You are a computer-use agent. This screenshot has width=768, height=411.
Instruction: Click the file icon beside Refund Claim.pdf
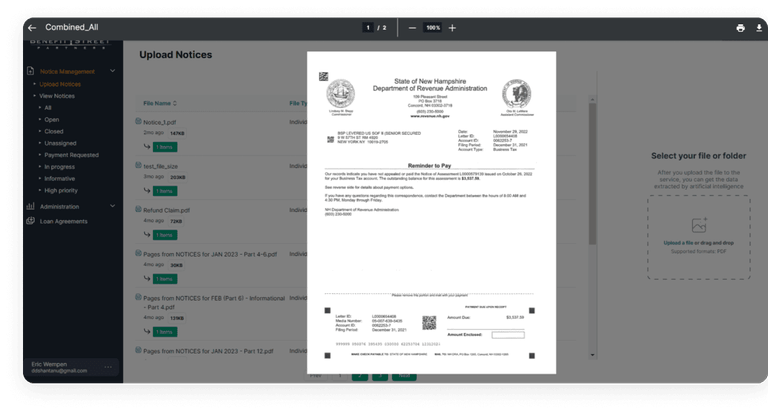[x=139, y=209]
